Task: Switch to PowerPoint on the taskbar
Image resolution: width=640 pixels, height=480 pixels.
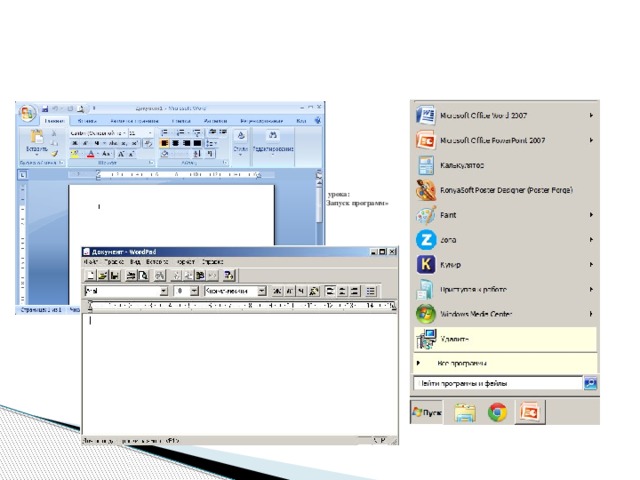Action: pyautogui.click(x=530, y=412)
